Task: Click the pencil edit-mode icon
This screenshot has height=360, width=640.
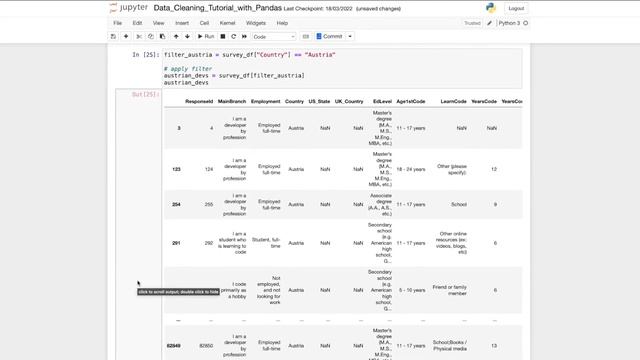Action: coord(489,23)
